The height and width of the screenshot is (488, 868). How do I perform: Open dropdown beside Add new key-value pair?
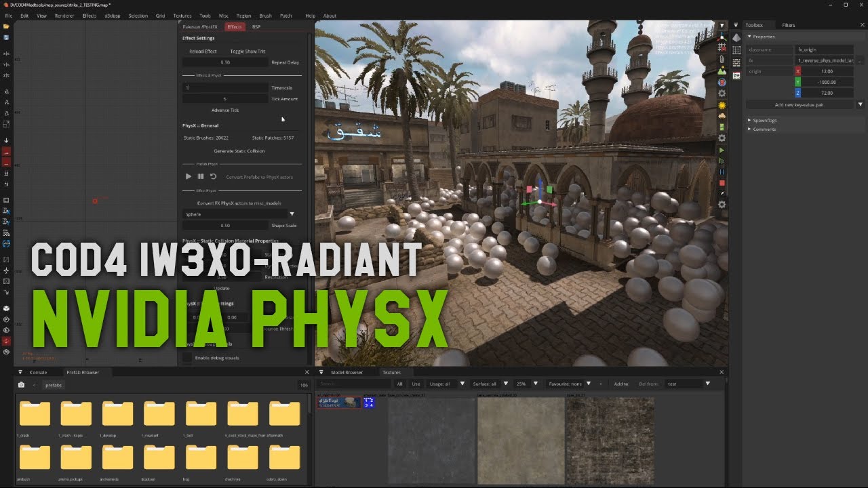[x=860, y=104]
